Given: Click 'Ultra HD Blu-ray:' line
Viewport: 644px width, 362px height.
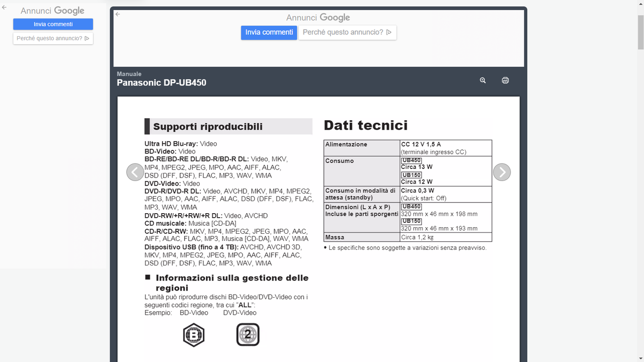Looking at the screenshot, I should 181,144.
